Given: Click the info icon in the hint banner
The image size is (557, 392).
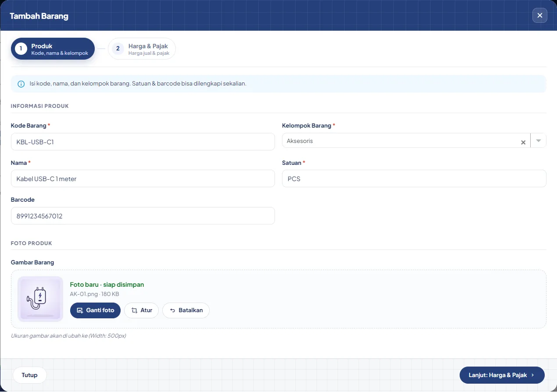Looking at the screenshot, I should pos(21,84).
